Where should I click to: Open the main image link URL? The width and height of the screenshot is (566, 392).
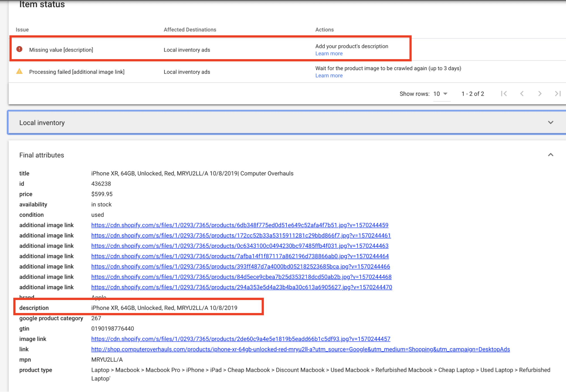click(x=240, y=339)
